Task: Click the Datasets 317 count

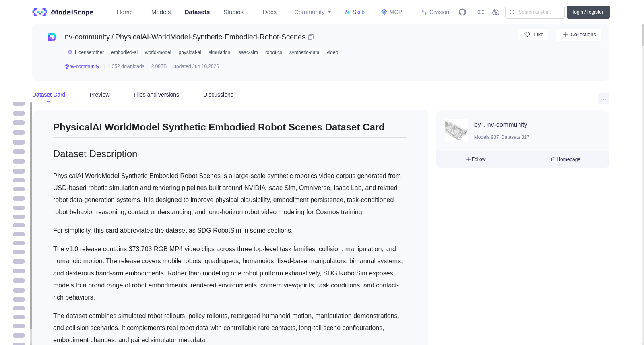Action: point(515,137)
